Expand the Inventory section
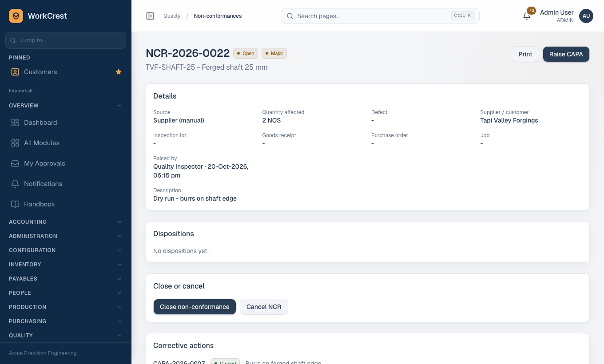604x364 pixels. click(x=66, y=265)
